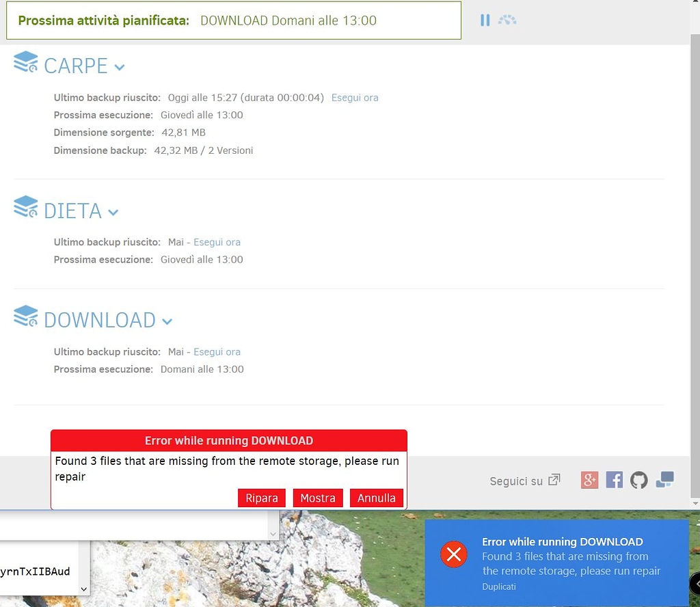
Task: Open the Duplicati forum icon
Action: (664, 480)
